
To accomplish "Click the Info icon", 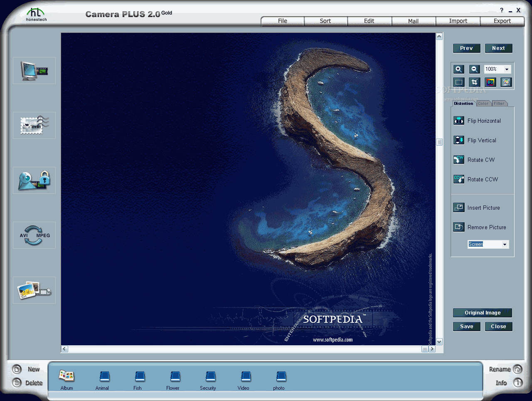I will pyautogui.click(x=517, y=383).
